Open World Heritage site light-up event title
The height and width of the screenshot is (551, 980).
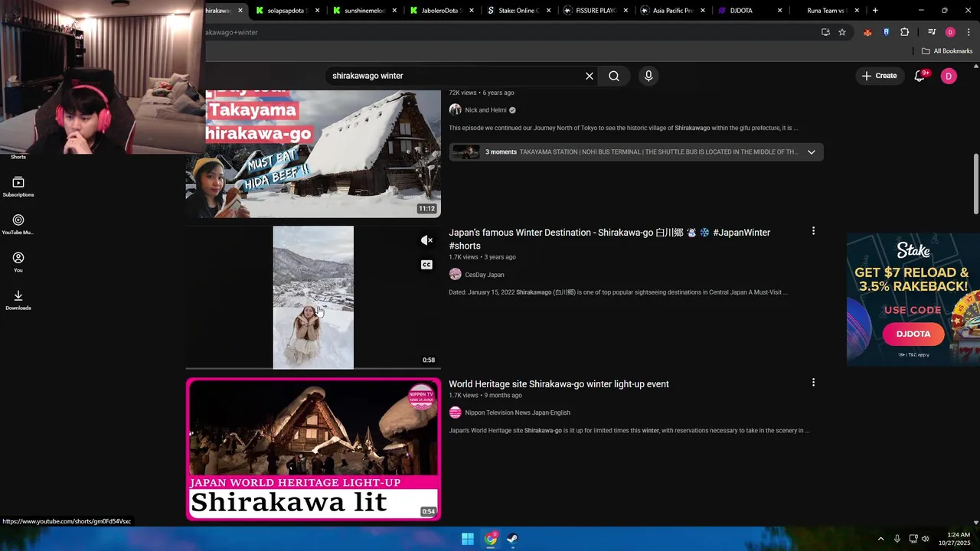point(559,384)
